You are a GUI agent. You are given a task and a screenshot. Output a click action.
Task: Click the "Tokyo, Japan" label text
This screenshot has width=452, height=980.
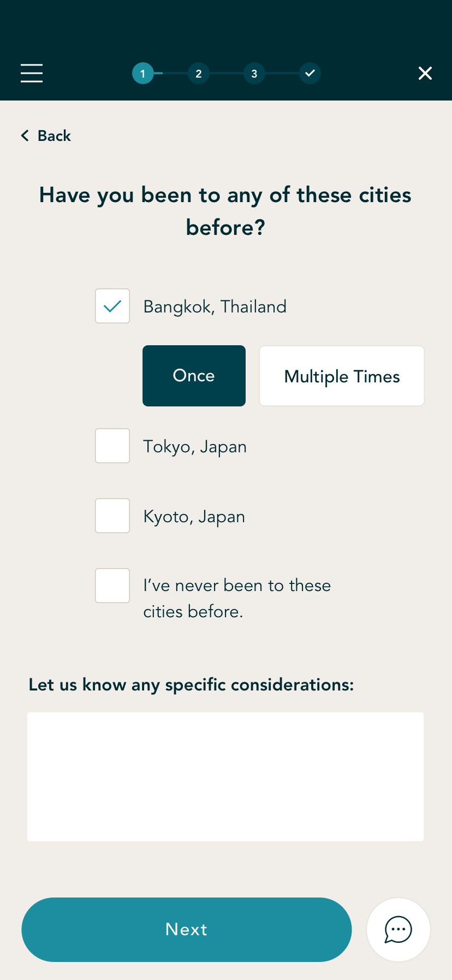pyautogui.click(x=195, y=447)
